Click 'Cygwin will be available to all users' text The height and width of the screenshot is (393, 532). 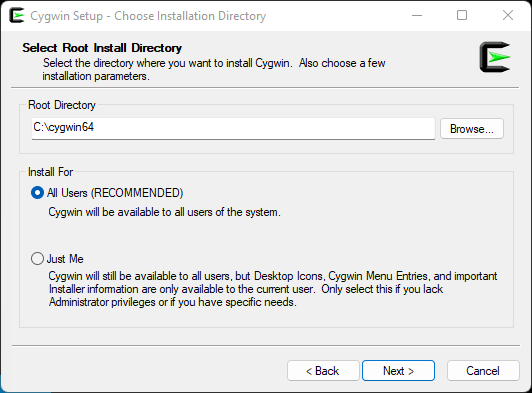point(164,212)
